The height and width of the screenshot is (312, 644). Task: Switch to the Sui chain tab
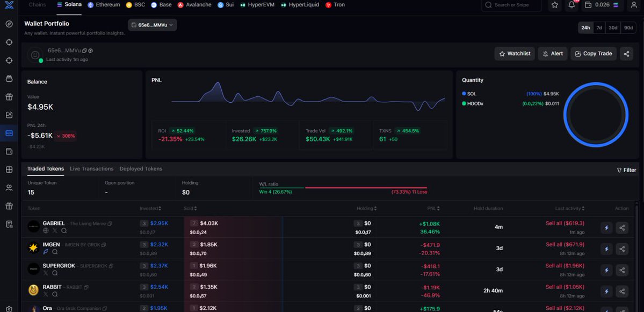tap(226, 5)
